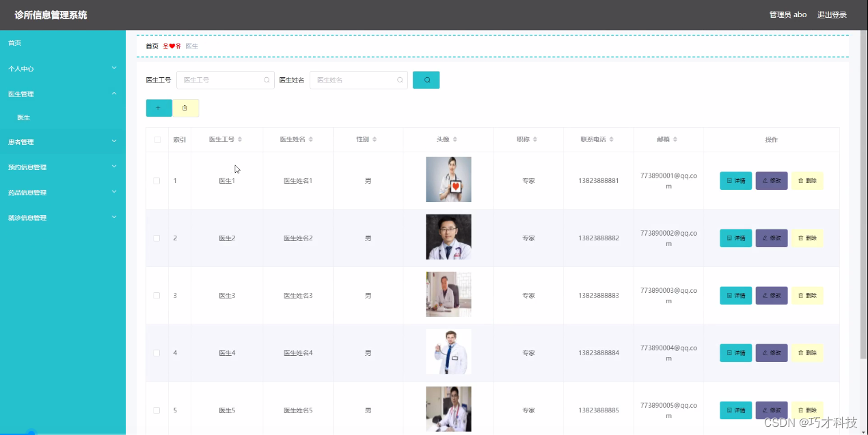Click 修改 for 医生3 row
The width and height of the screenshot is (868, 435).
[x=772, y=296]
